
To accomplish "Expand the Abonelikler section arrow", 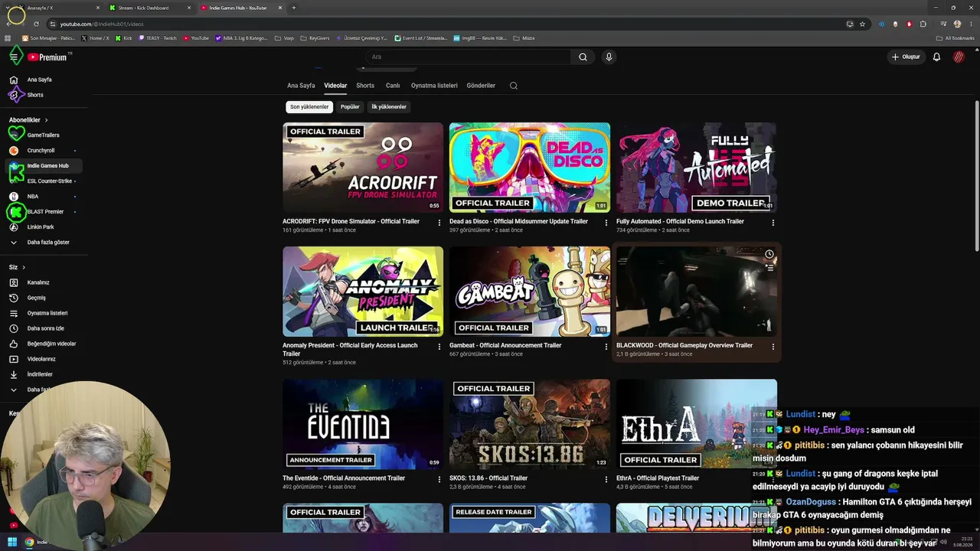I will click(46, 120).
